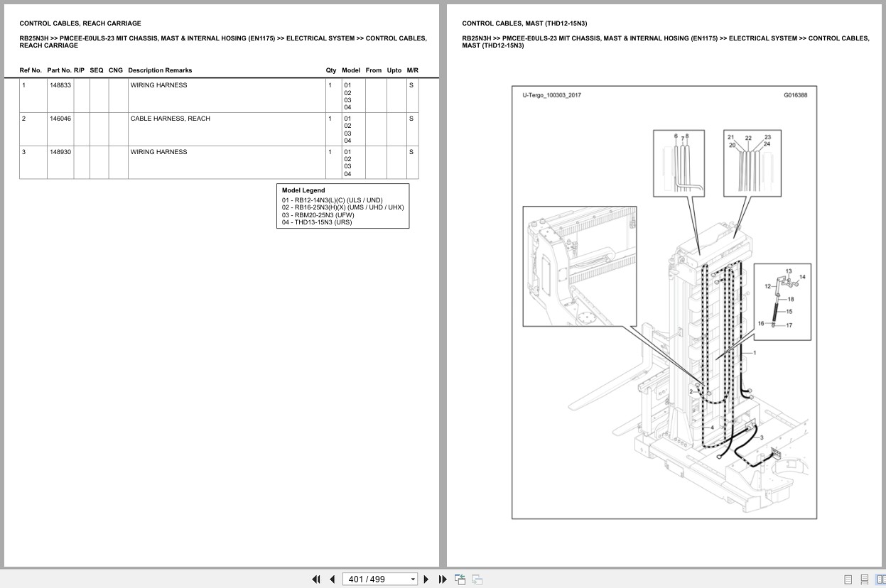Click 'CONTROL CABLES, REACH CARRIAGE' page title
The height and width of the screenshot is (588, 886).
click(80, 23)
